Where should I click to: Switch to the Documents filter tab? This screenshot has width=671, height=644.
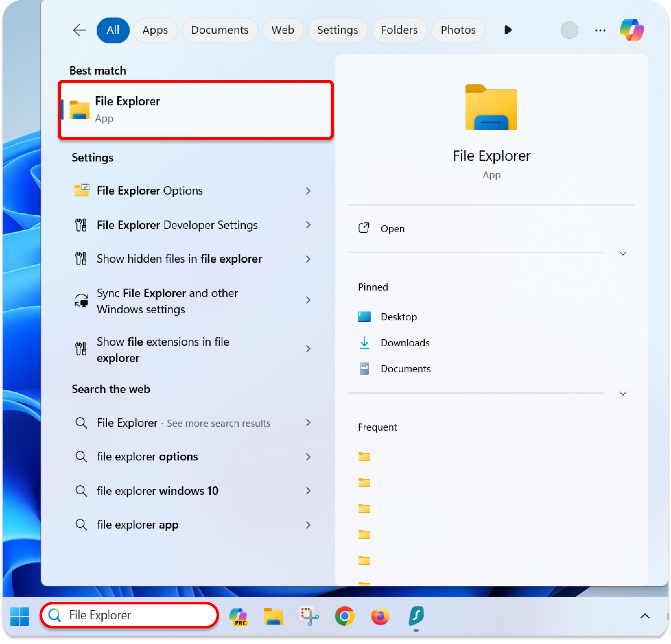point(219,30)
